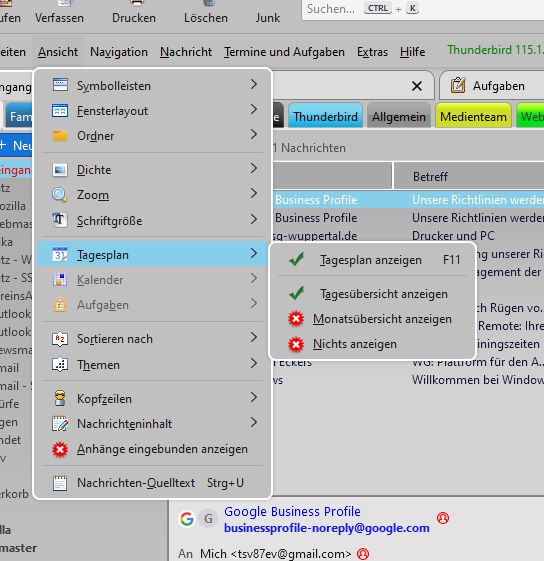The image size is (544, 561).
Task: Click the Themen icon
Action: click(x=60, y=365)
